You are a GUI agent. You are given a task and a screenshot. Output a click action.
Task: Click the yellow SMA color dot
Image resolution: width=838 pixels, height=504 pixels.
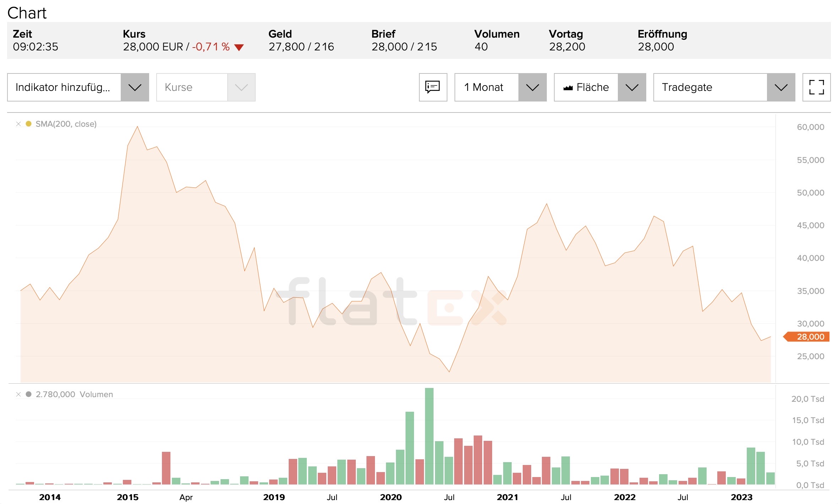tap(29, 124)
